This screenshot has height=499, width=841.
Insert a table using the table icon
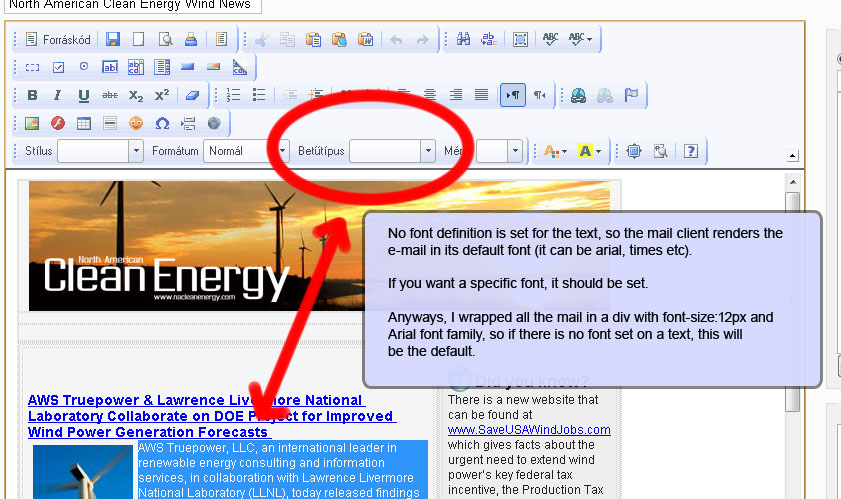click(84, 124)
